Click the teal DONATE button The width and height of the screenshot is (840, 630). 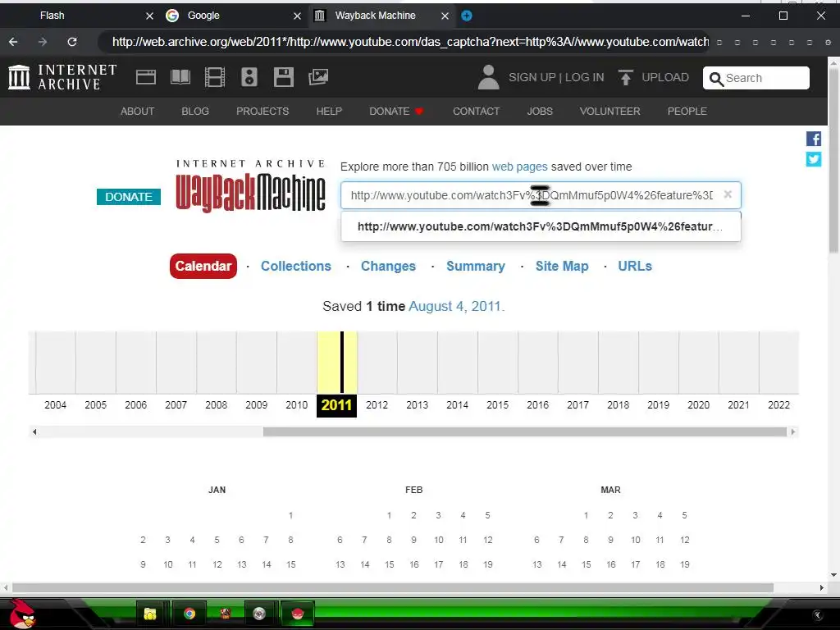tap(129, 197)
